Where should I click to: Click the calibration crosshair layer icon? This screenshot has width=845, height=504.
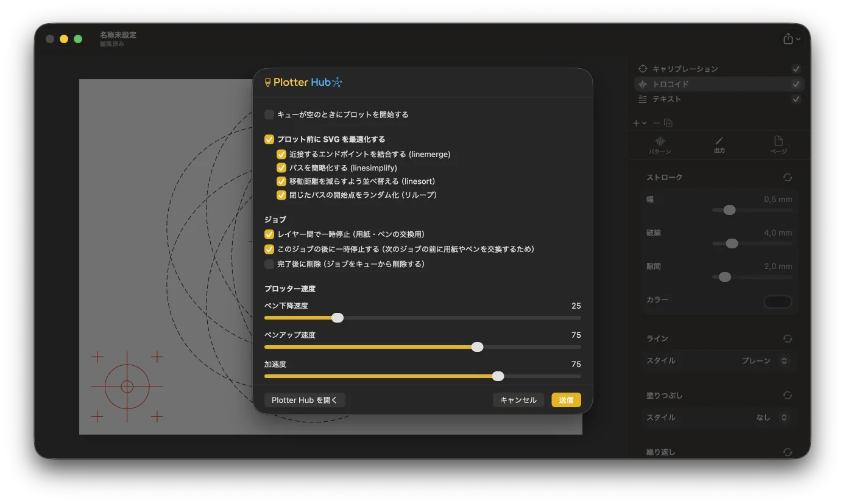tap(643, 69)
